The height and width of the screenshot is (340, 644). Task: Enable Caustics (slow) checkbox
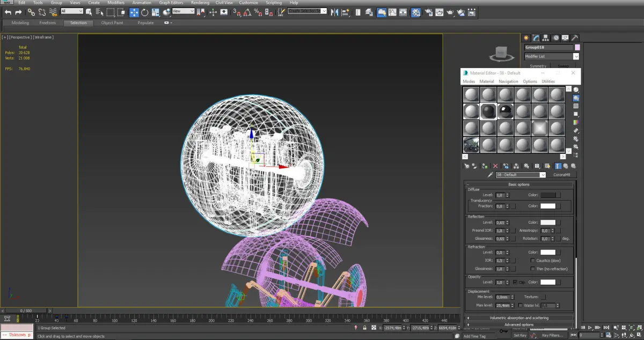point(532,261)
